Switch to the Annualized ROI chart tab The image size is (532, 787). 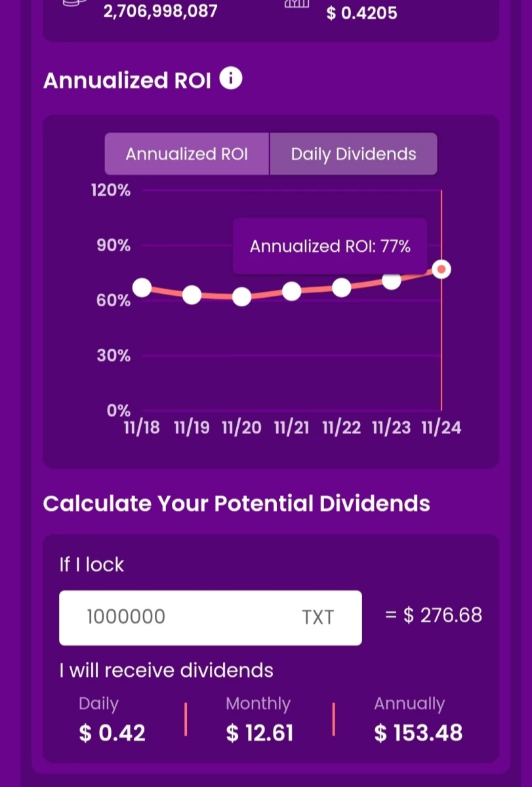click(187, 154)
